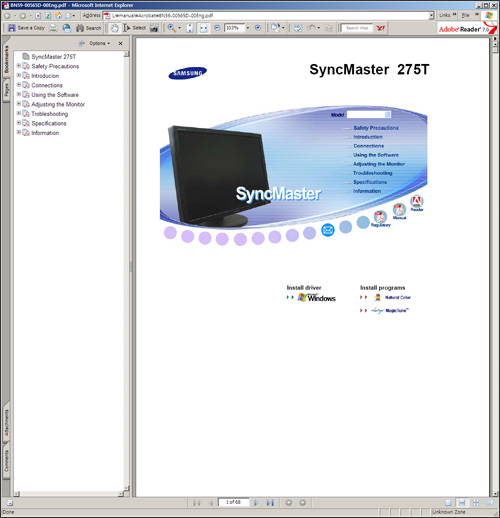The height and width of the screenshot is (518, 500).
Task: Click the Safety Precautions link on the page
Action: (x=376, y=128)
